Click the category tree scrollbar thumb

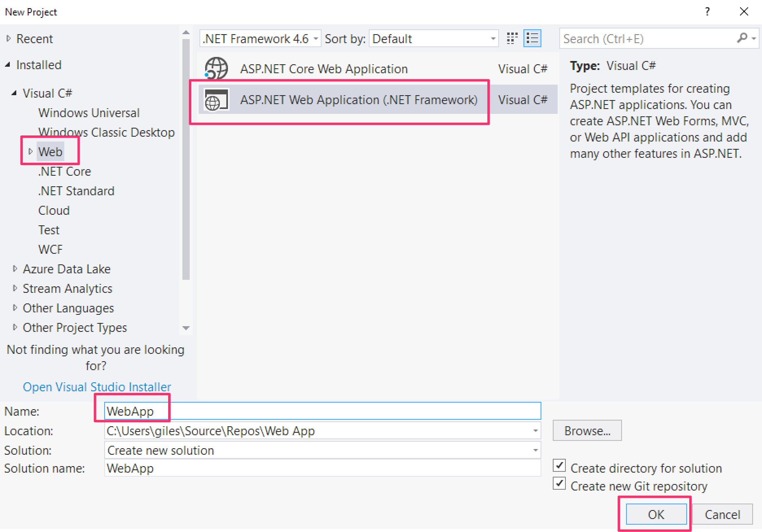pos(186,159)
